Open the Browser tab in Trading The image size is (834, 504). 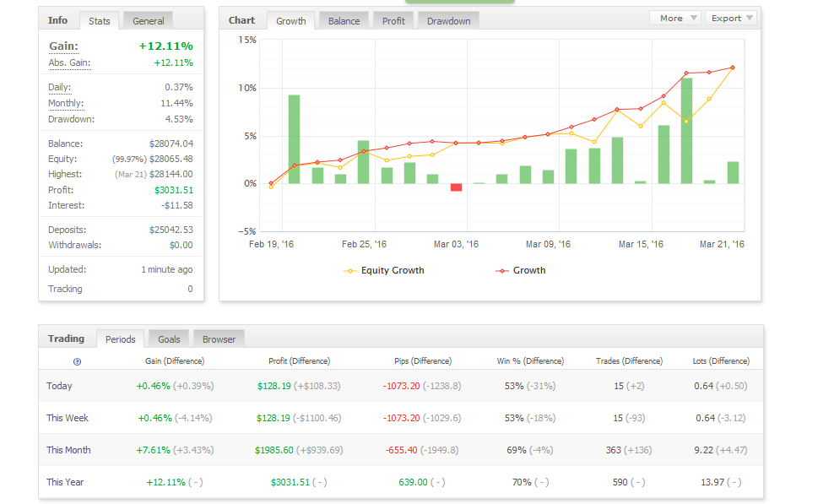tap(219, 339)
